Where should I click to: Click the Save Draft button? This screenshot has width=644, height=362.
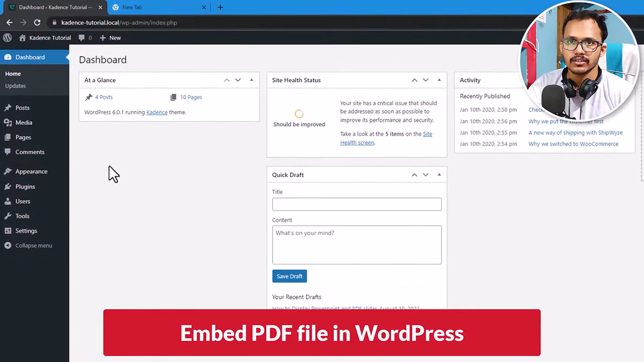(289, 276)
